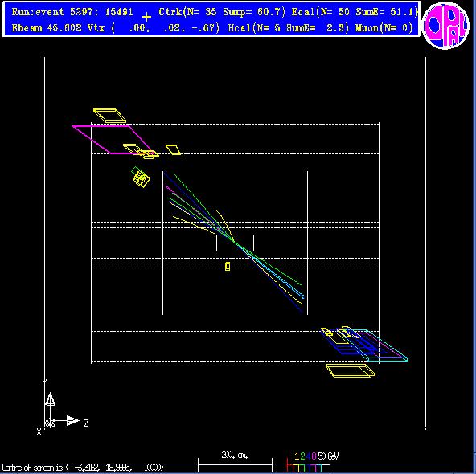Select the large magenta calorimeter cluster outline
Viewport: 476px width, 474px height.
point(112,140)
